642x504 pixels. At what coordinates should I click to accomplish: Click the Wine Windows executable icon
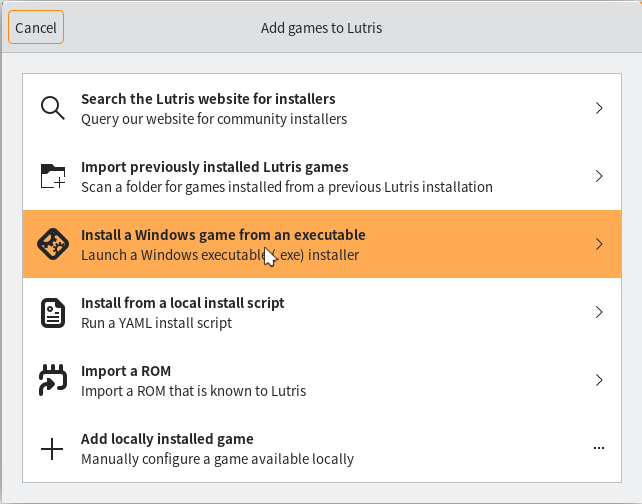(x=53, y=244)
